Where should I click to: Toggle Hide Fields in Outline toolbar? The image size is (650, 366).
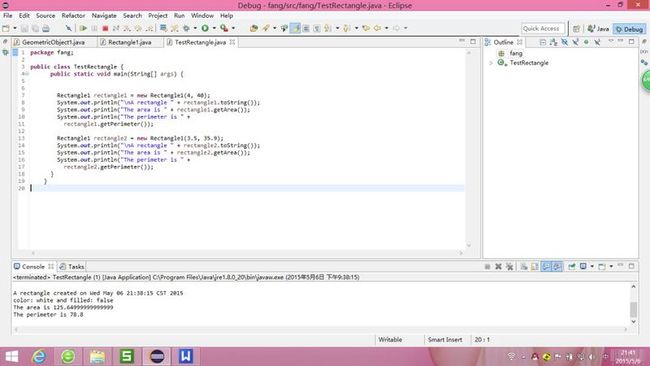coord(565,42)
